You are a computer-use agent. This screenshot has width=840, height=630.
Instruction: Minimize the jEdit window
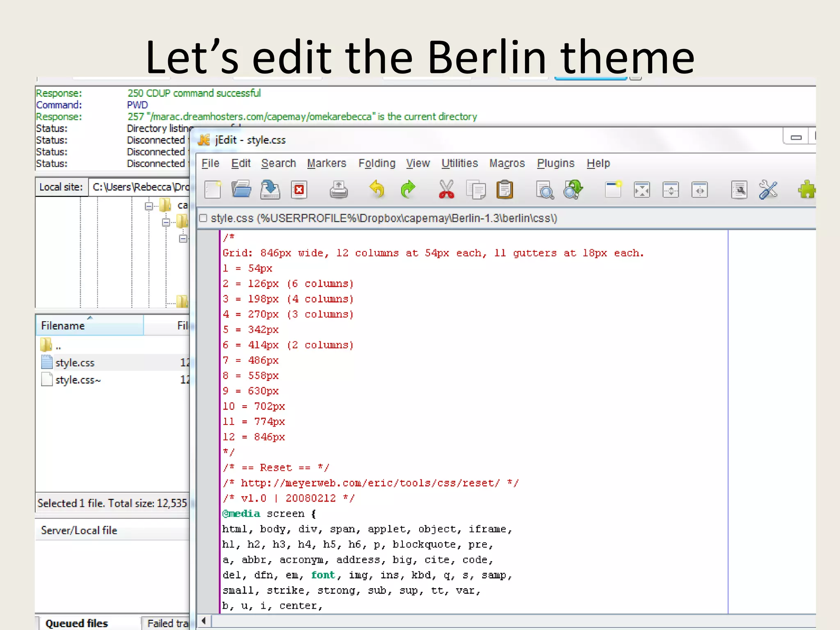[x=796, y=137]
